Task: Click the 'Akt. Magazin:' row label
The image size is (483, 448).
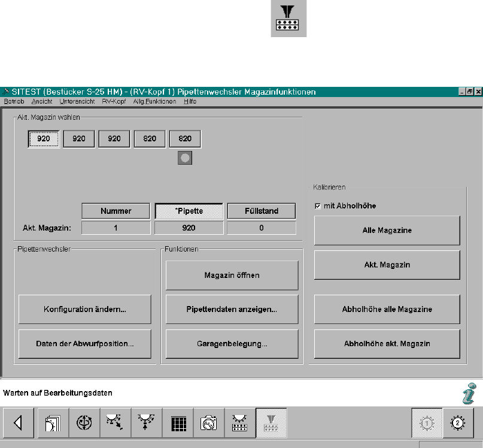Action: pyautogui.click(x=47, y=228)
